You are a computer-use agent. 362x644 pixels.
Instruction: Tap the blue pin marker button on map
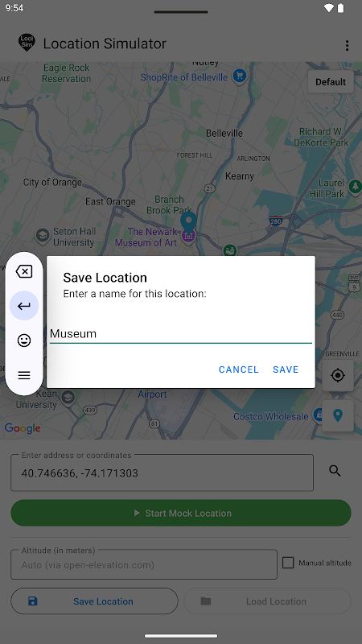coord(338,415)
